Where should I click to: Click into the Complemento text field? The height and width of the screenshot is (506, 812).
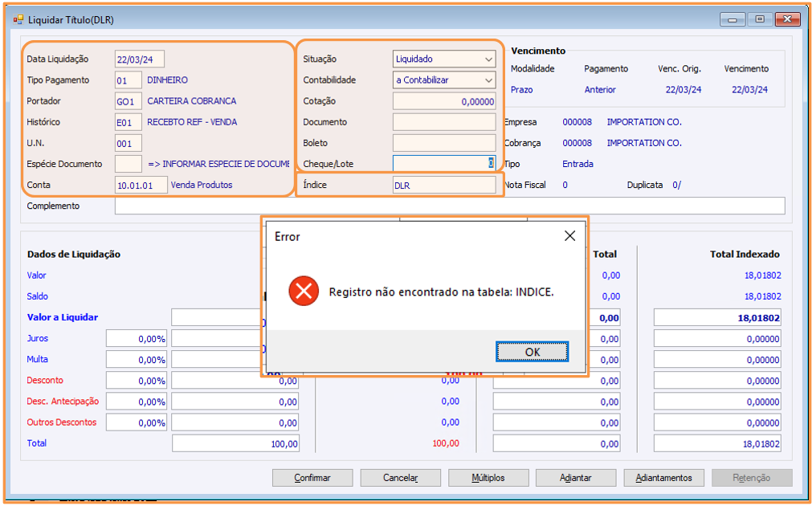point(450,206)
